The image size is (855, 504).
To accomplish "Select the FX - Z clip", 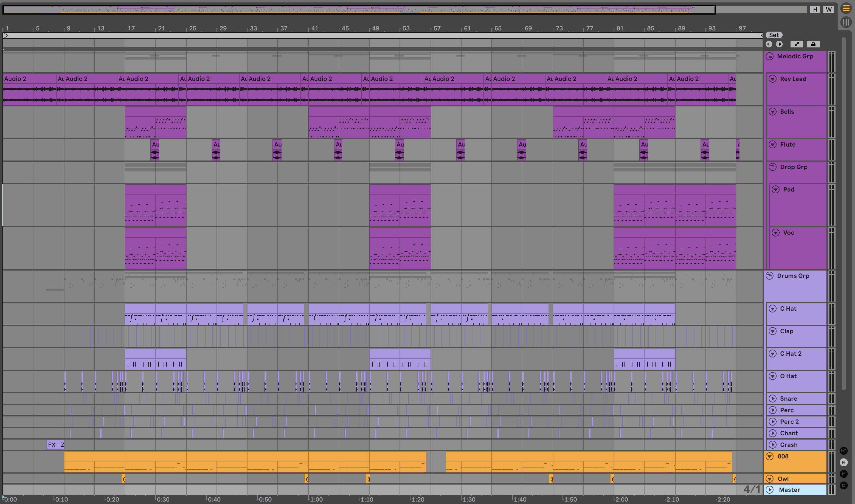I will (55, 444).
